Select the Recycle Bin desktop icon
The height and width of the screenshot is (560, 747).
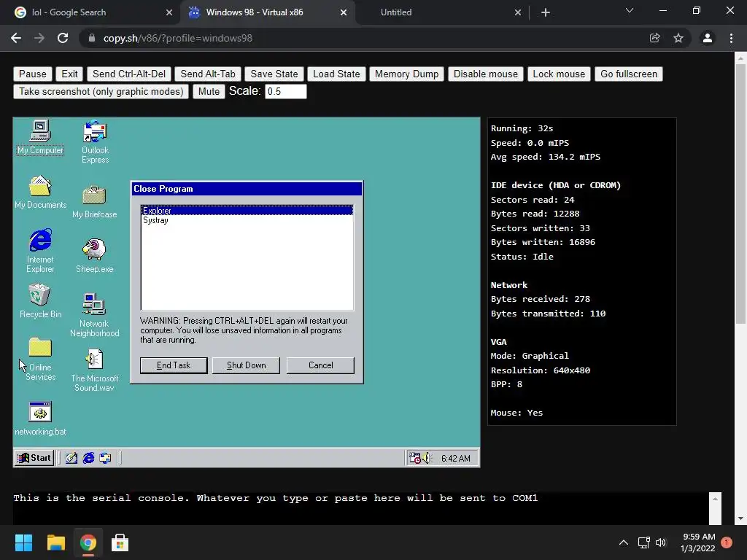click(x=40, y=301)
